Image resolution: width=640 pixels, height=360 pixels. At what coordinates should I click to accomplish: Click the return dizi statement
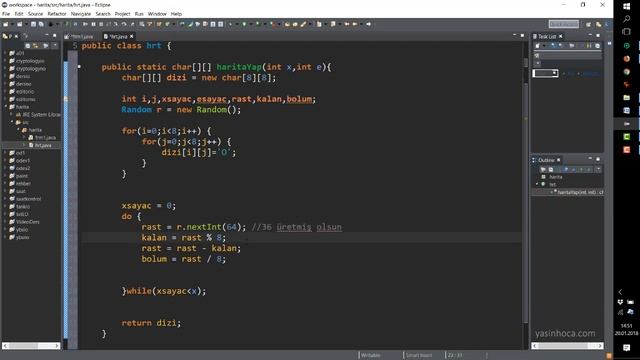point(151,323)
